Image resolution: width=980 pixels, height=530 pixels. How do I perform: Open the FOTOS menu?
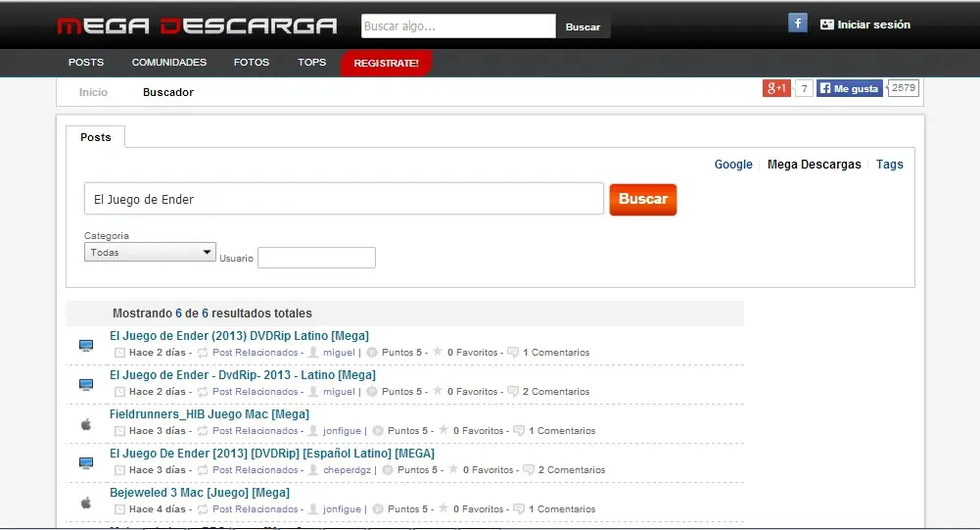click(x=252, y=63)
